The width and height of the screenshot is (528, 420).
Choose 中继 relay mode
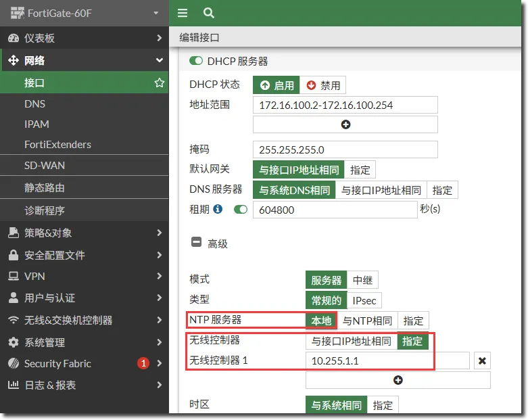pyautogui.click(x=363, y=280)
